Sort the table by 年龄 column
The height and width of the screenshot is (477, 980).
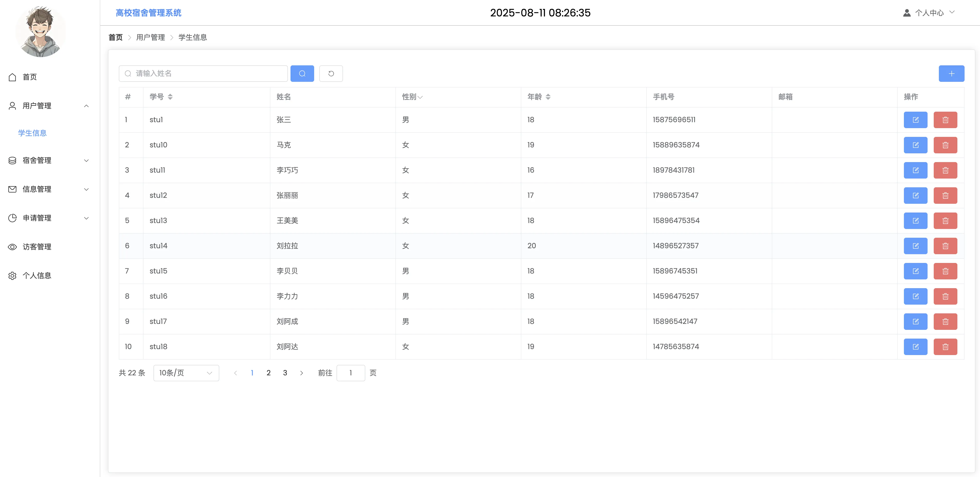click(x=548, y=97)
